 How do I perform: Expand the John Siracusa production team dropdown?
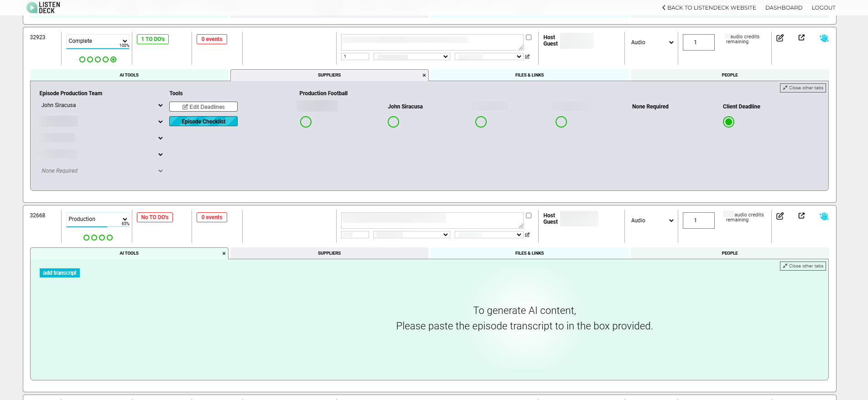pyautogui.click(x=160, y=105)
